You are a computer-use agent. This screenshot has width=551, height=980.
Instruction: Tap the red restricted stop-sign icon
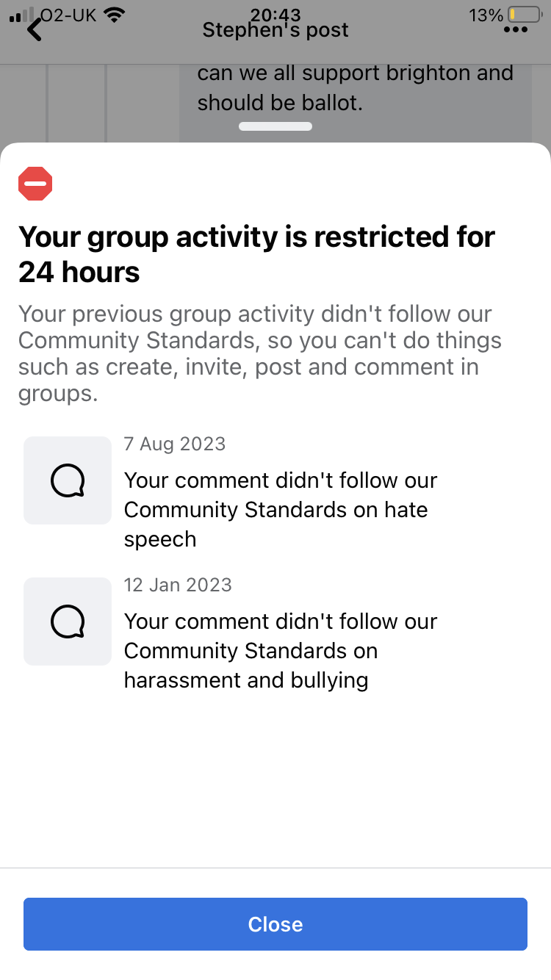pos(35,184)
